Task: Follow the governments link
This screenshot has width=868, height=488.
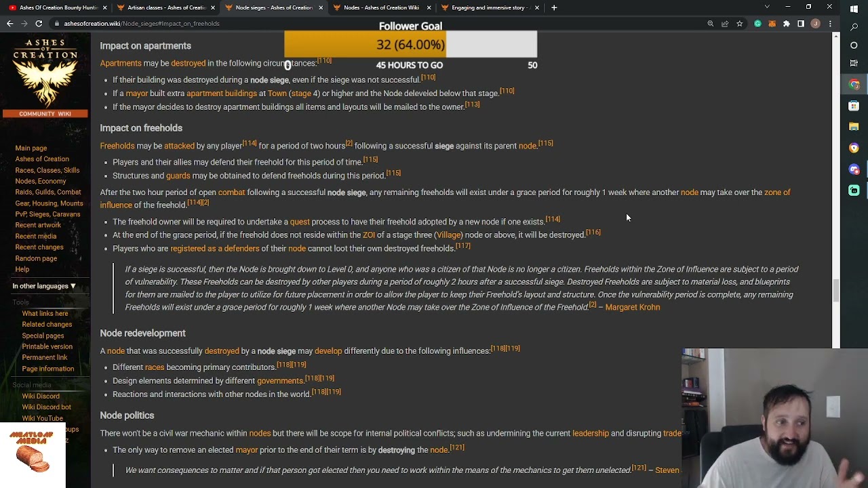Action: tap(279, 381)
